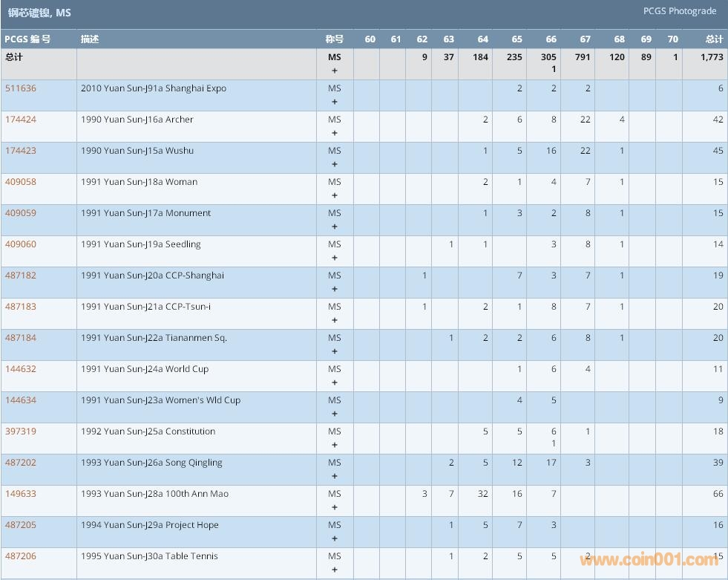Expand plus sign in 1993 Song Qingling row
The height and width of the screenshot is (580, 728).
point(335,477)
